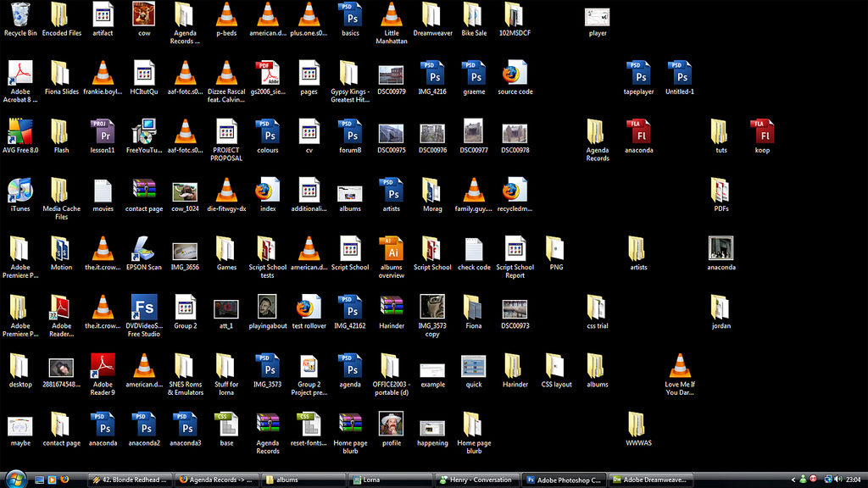Click the gs2006_sie PDF file icon
This screenshot has height=488, width=868.
point(268,73)
